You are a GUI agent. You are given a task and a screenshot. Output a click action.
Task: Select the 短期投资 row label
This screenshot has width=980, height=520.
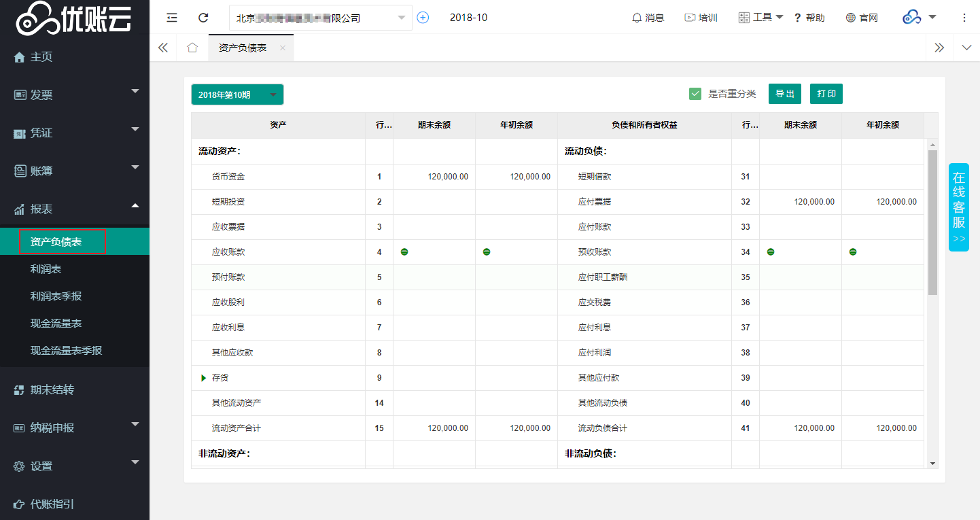(x=228, y=202)
